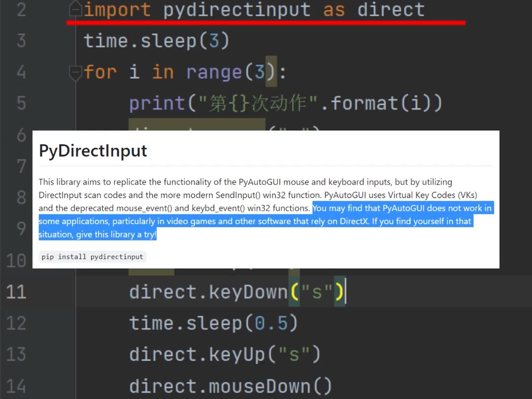This screenshot has height=399, width=532.
Task: Select line number 12 in the gutter
Action: coord(16,323)
